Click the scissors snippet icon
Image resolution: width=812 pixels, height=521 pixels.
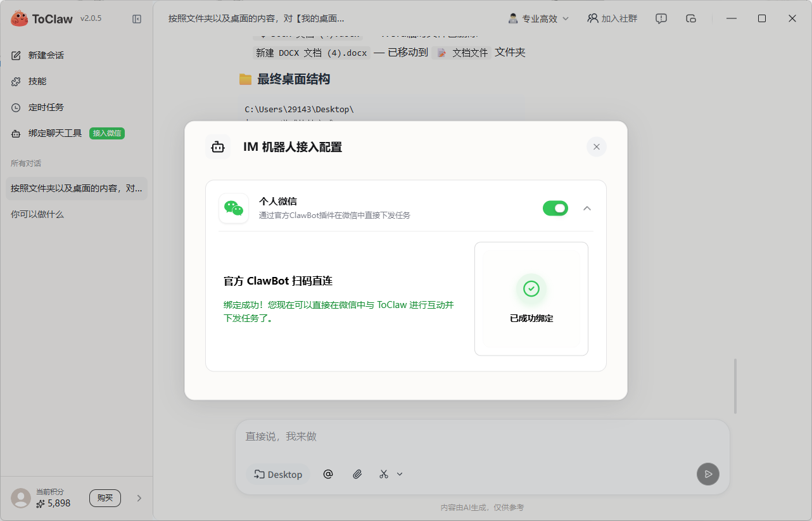click(x=383, y=474)
